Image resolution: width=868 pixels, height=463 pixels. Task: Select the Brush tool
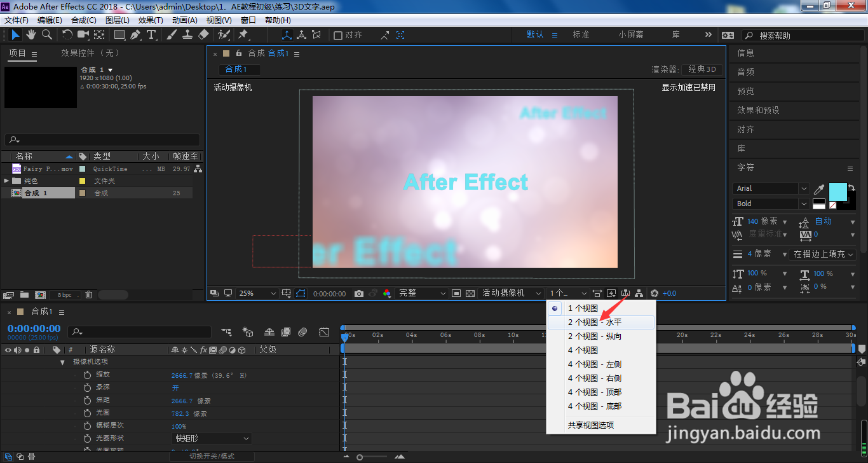point(172,34)
